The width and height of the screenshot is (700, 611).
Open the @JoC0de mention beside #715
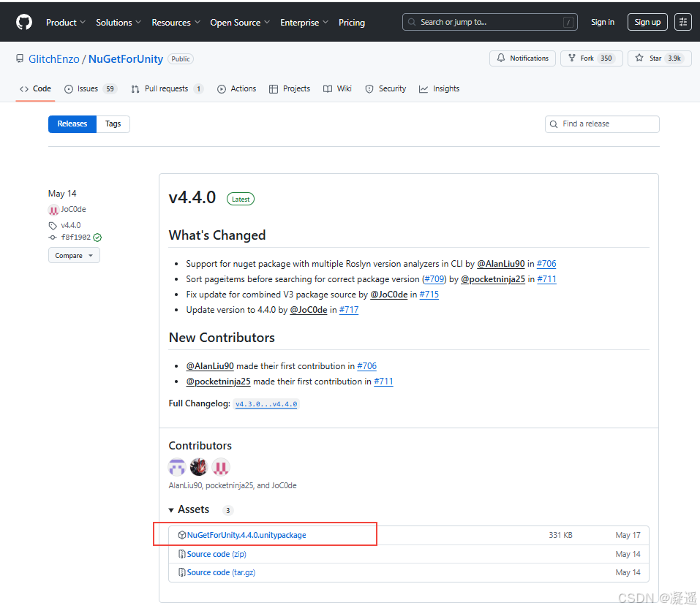tap(388, 295)
